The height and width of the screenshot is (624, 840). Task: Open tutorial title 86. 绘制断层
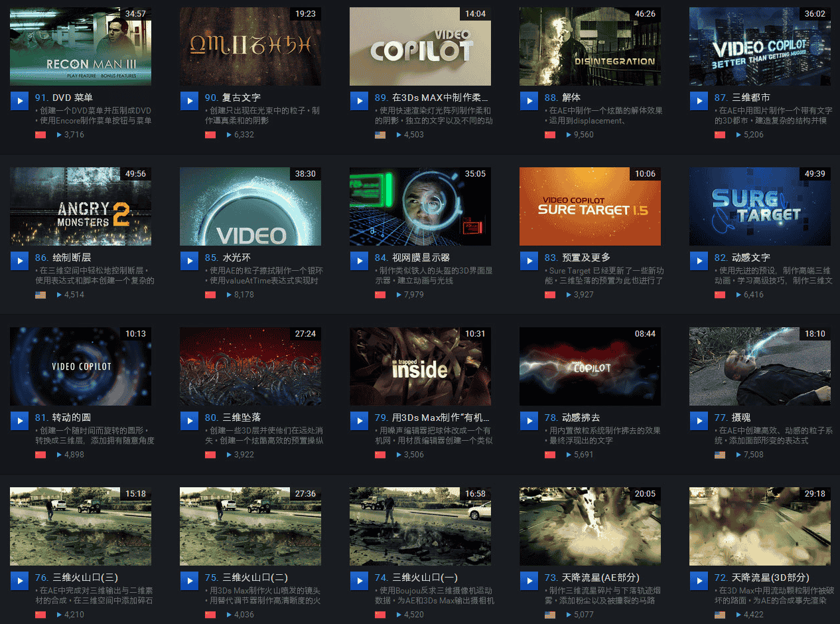coord(62,257)
